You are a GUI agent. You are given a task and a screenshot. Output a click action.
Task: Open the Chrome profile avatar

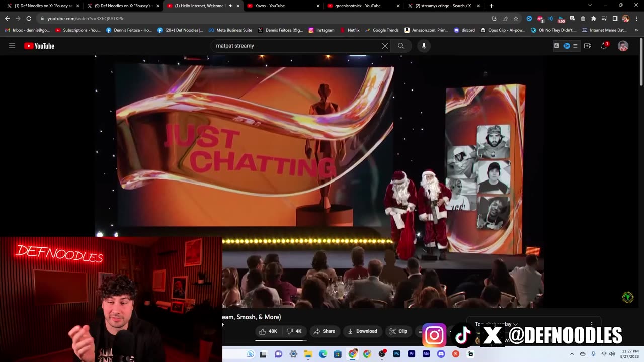tap(625, 18)
